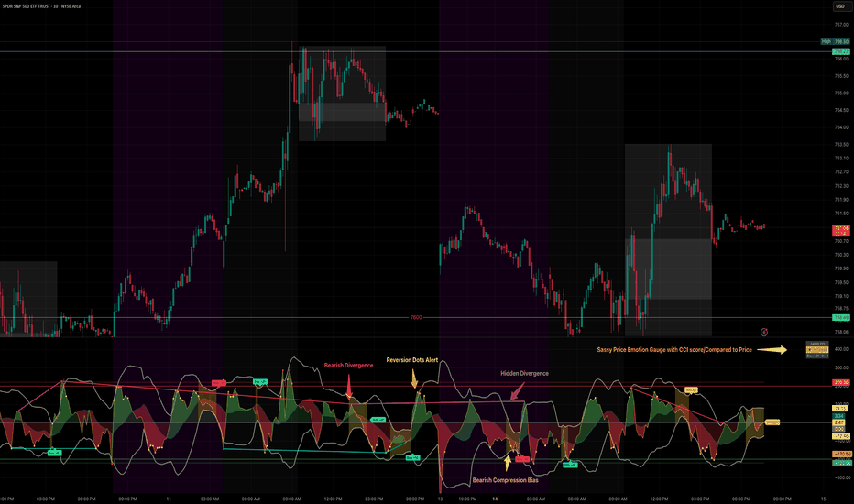The image size is (854, 504).
Task: Select the red current price tag on the price scale
Action: (841, 231)
